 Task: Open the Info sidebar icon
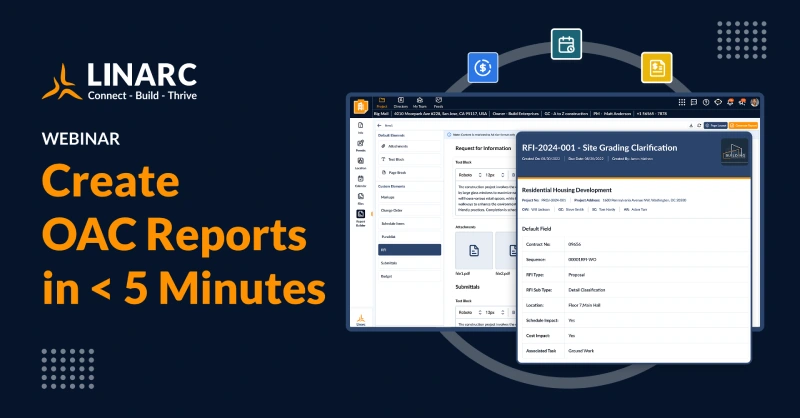pos(361,128)
